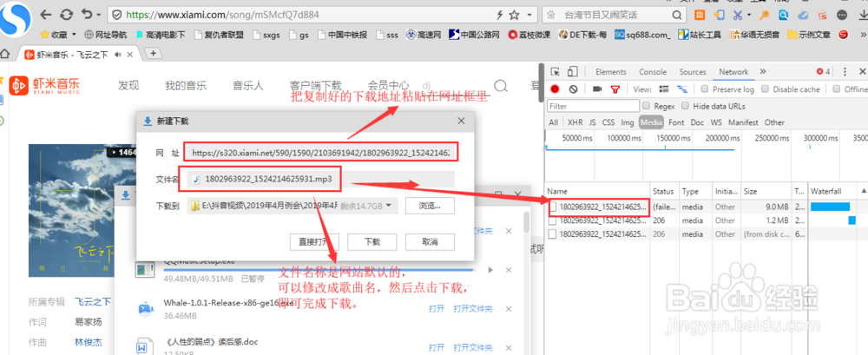This screenshot has height=355, width=868.
Task: Open the 中国公路网 bookmark
Action: 474,35
